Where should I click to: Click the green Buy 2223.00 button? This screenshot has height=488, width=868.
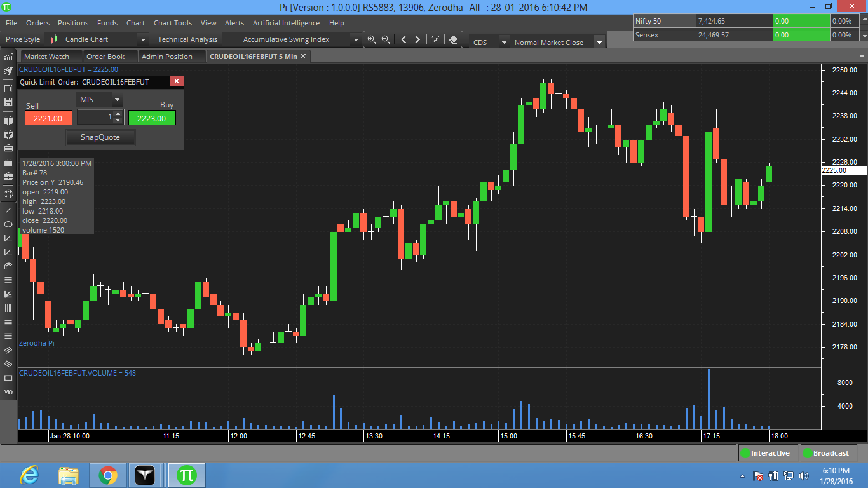coord(152,118)
